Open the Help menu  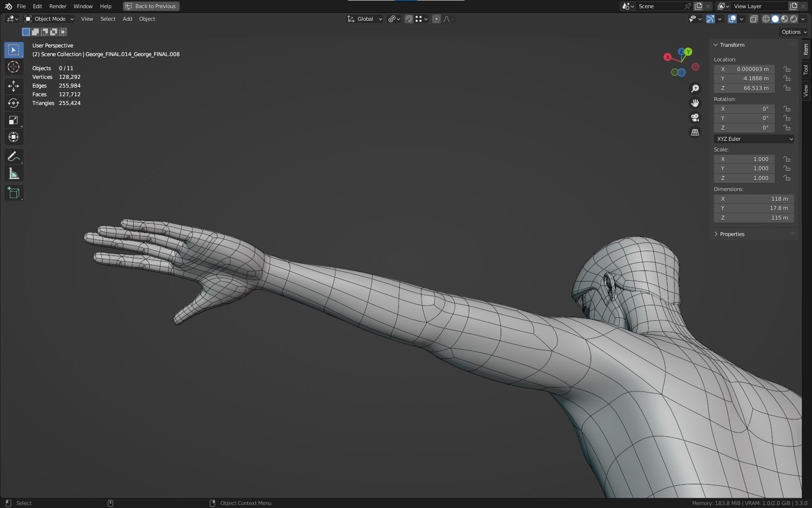tap(105, 6)
